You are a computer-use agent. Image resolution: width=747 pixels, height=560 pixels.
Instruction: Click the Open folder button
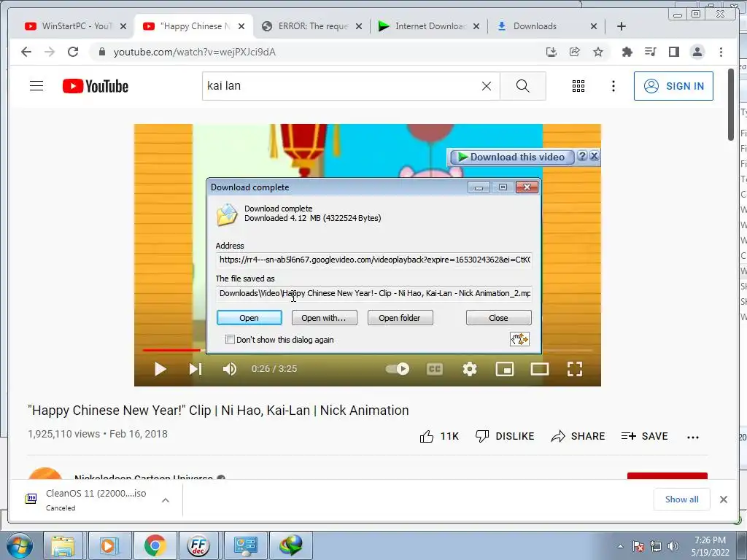click(x=400, y=318)
